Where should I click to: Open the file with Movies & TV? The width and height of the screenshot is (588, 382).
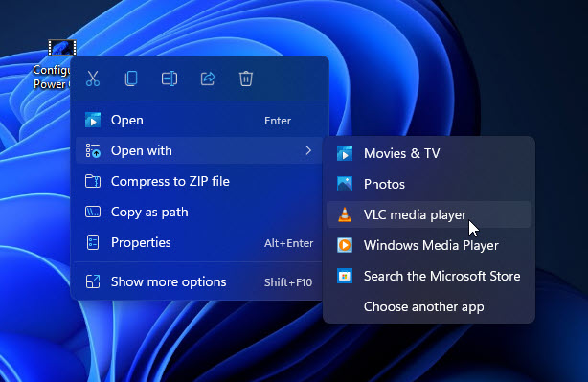pyautogui.click(x=429, y=153)
